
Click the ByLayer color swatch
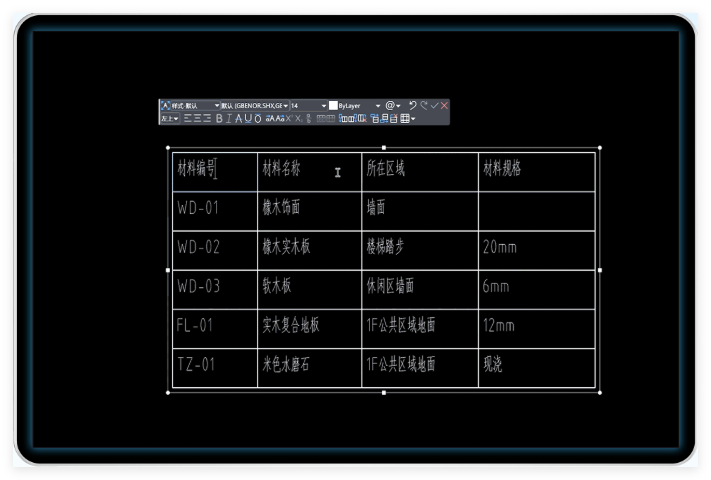tap(334, 105)
